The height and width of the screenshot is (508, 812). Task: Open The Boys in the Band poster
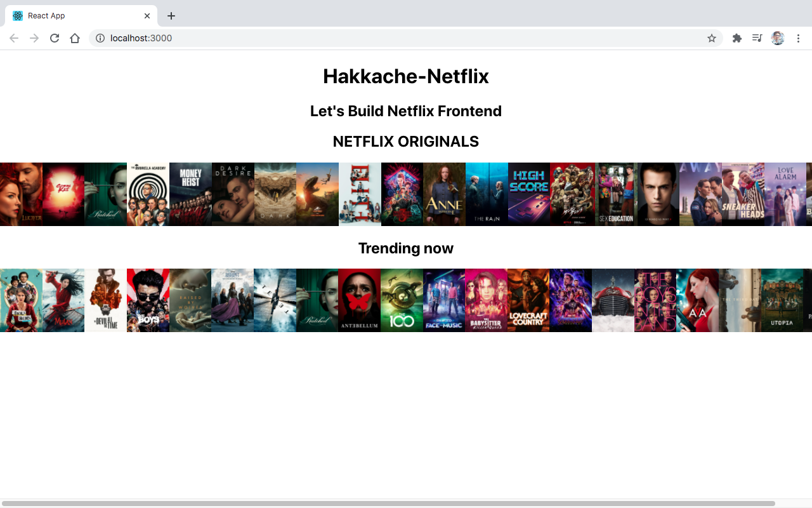(x=655, y=300)
